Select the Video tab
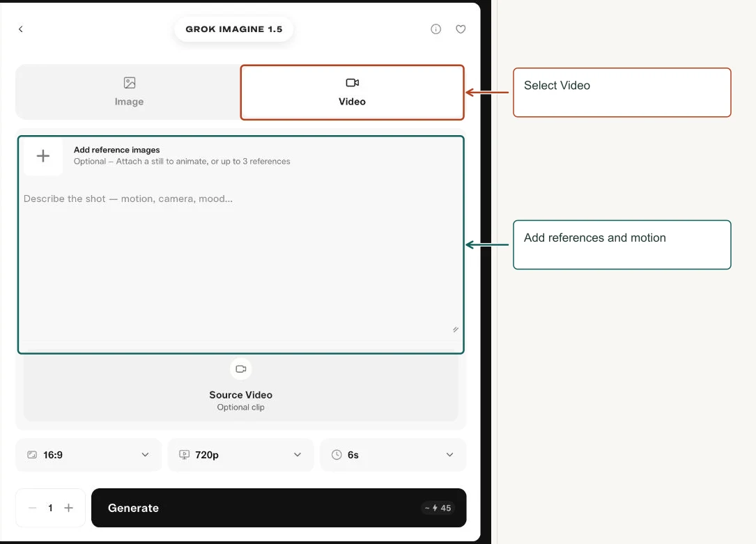Screen dimensions: 756x544 352,92
